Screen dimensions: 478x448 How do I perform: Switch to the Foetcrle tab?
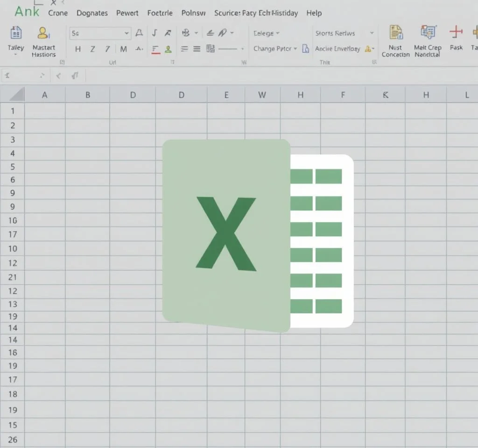160,13
